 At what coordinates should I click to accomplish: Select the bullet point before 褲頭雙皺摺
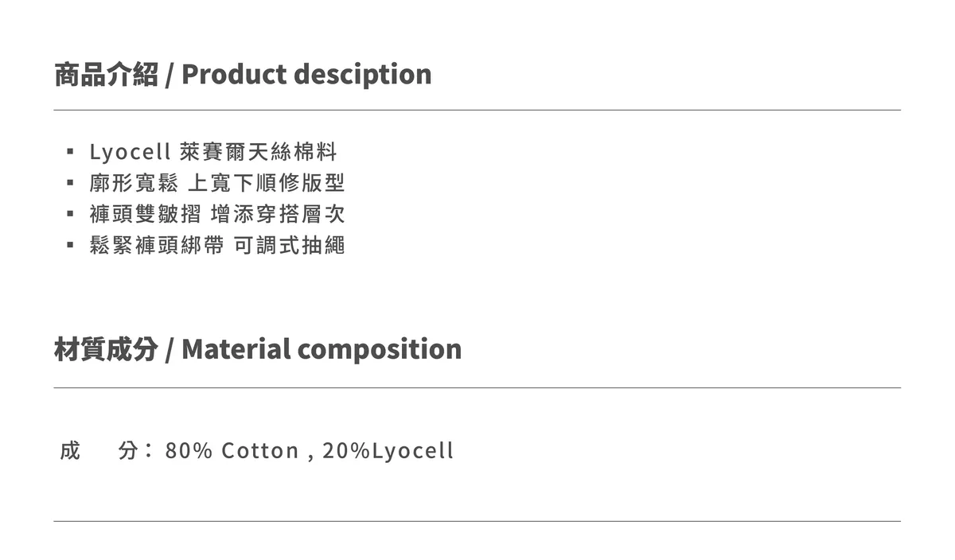pyautogui.click(x=70, y=214)
